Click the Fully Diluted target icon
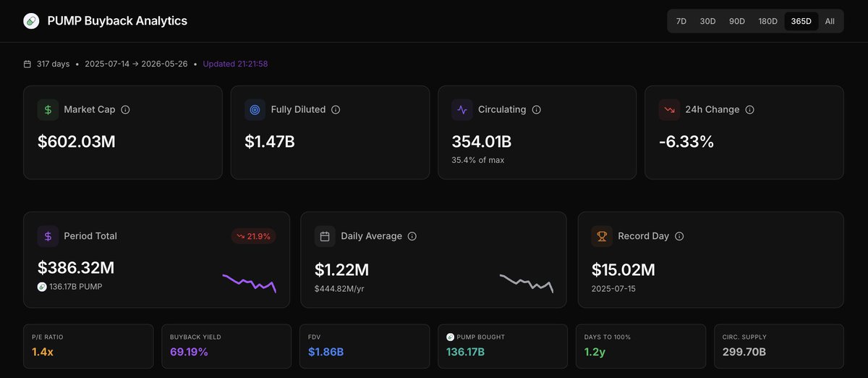 pyautogui.click(x=255, y=109)
